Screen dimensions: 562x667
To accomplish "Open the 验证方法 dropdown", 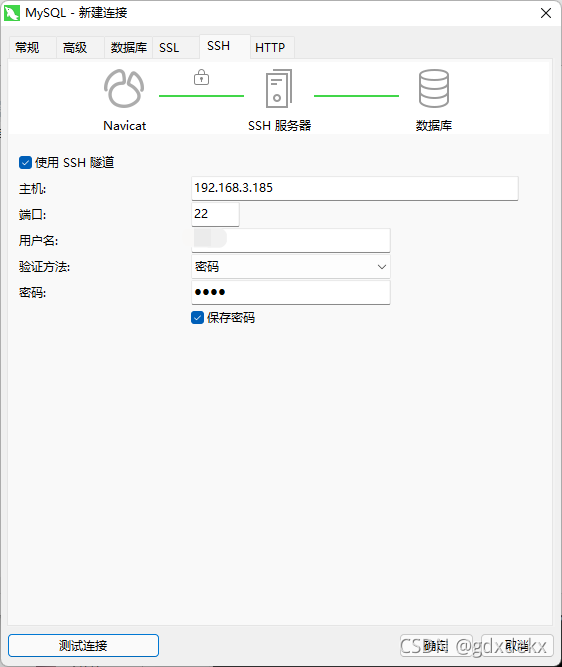I will coord(291,267).
